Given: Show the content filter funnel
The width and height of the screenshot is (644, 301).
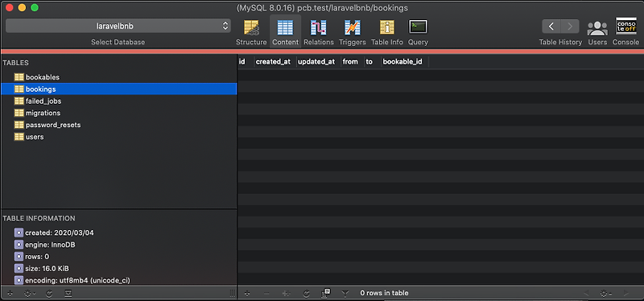Looking at the screenshot, I should [345, 293].
